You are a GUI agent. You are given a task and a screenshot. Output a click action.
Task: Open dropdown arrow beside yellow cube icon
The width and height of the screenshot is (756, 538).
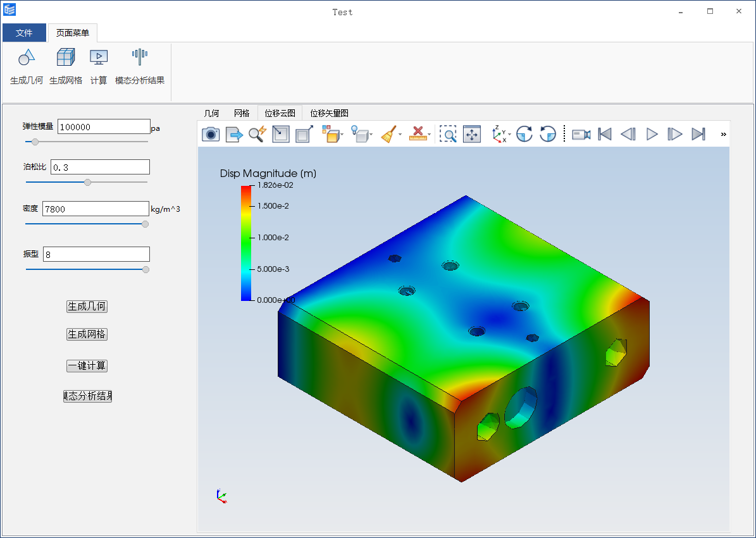pos(342,135)
